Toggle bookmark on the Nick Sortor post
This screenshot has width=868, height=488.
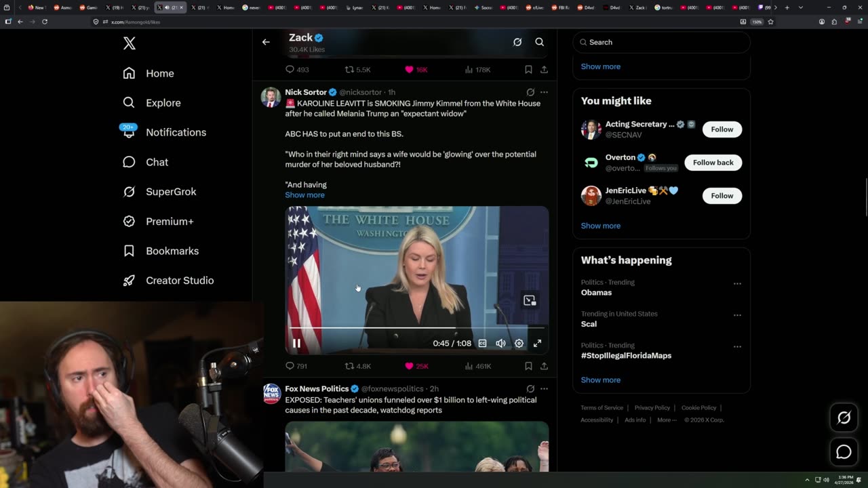coord(528,366)
